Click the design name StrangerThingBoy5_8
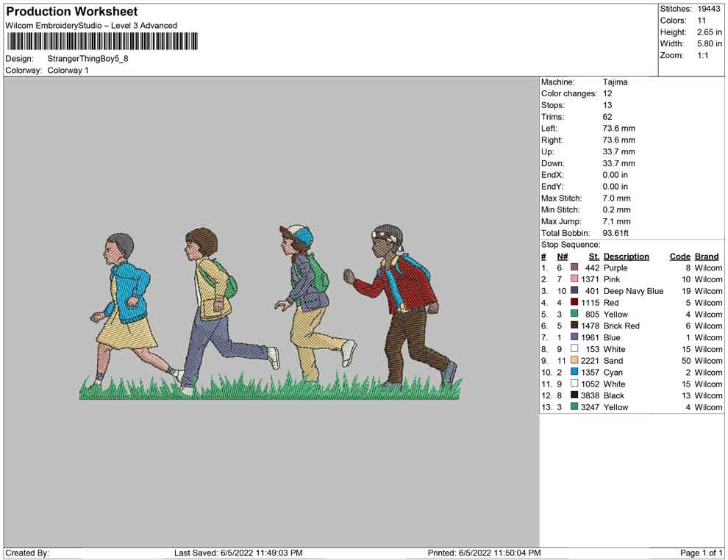 coord(88,59)
